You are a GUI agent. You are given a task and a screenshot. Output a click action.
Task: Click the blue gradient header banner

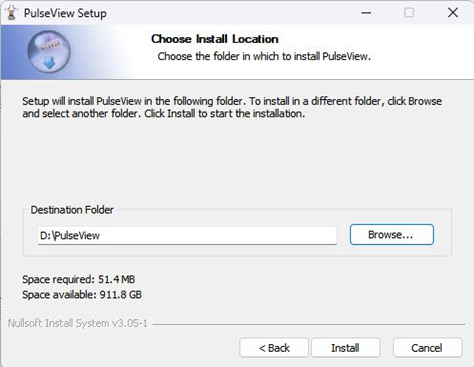[237, 52]
